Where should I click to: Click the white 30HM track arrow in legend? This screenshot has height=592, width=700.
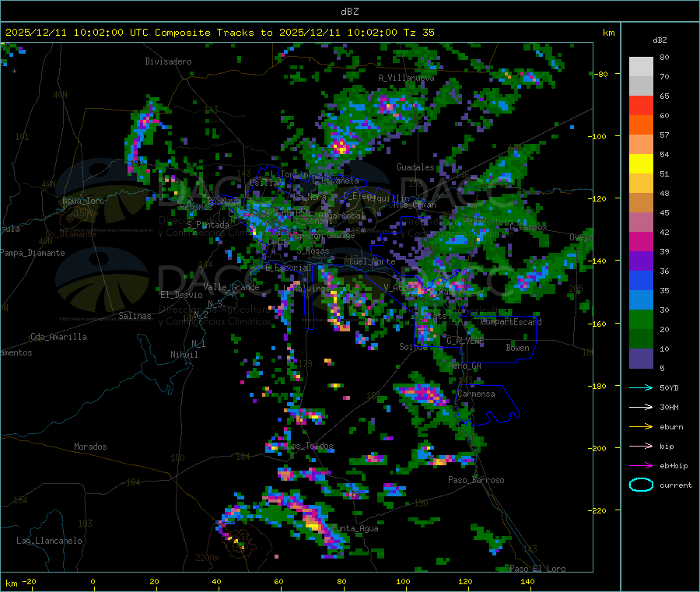pyautogui.click(x=641, y=407)
